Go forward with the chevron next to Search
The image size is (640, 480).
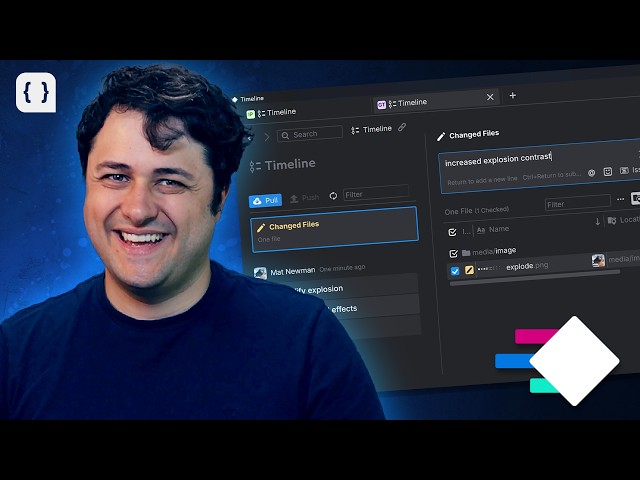click(267, 137)
